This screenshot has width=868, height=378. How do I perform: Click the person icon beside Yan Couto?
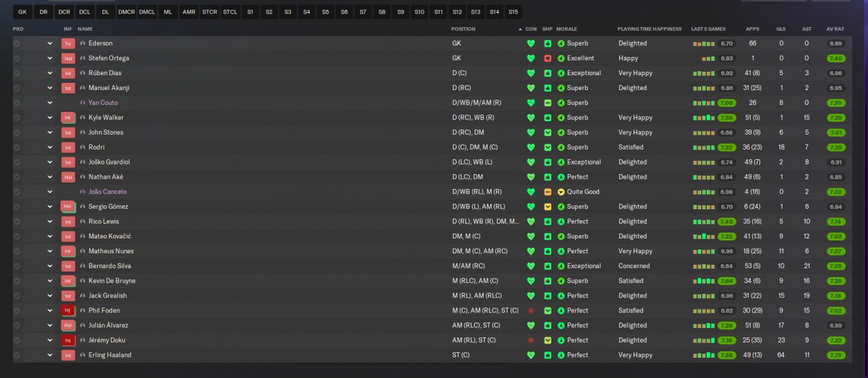[83, 103]
